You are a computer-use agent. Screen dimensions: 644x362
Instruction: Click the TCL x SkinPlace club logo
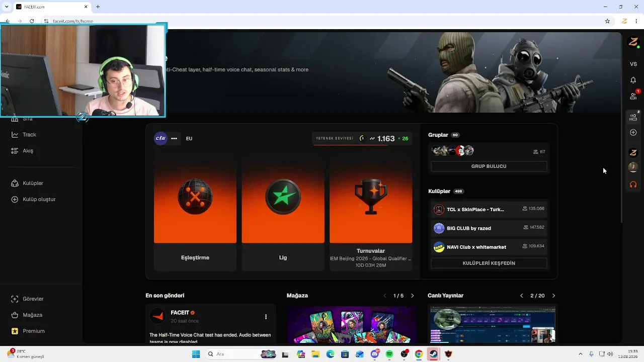pyautogui.click(x=439, y=210)
